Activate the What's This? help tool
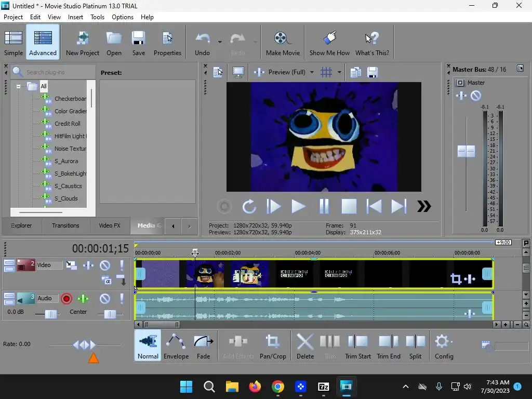 tap(372, 43)
